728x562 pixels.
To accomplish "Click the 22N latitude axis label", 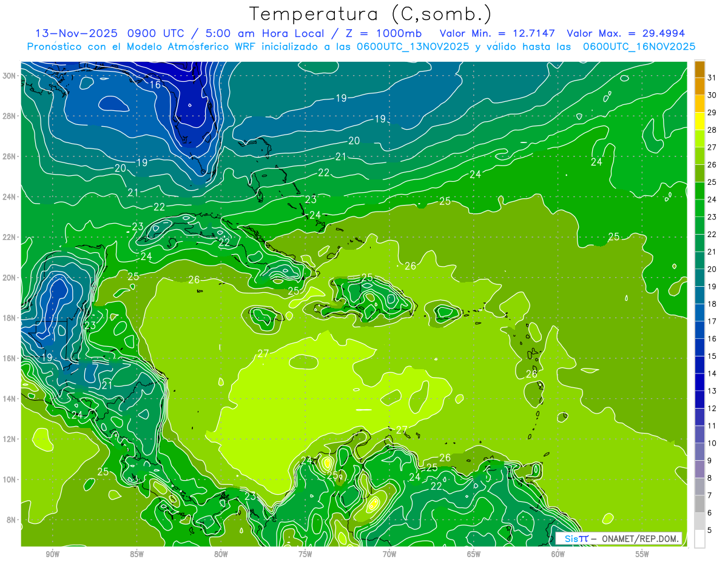I will [9, 237].
